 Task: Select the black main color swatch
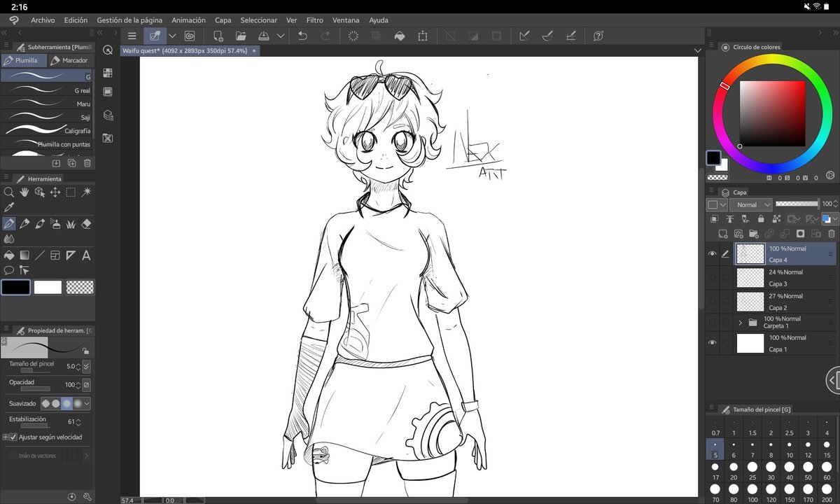coord(15,287)
